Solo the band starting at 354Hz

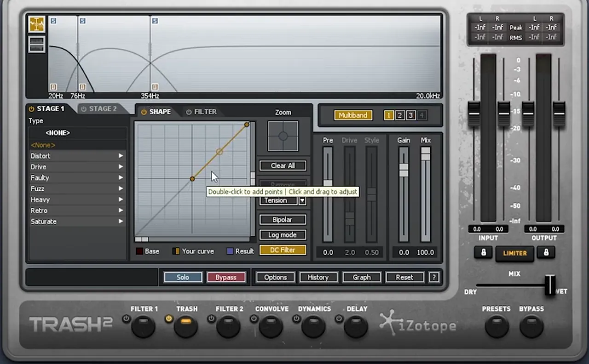tap(155, 21)
